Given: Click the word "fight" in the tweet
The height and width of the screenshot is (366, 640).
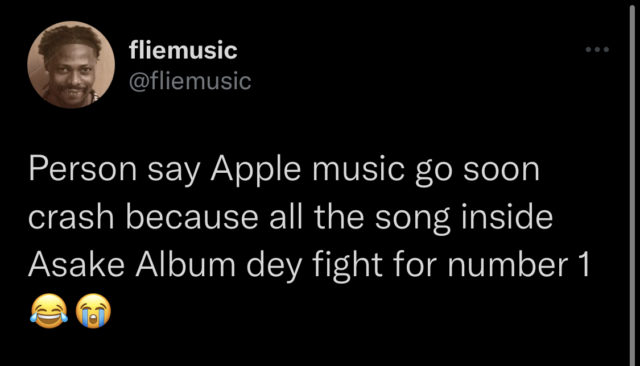Looking at the screenshot, I should coord(347,266).
